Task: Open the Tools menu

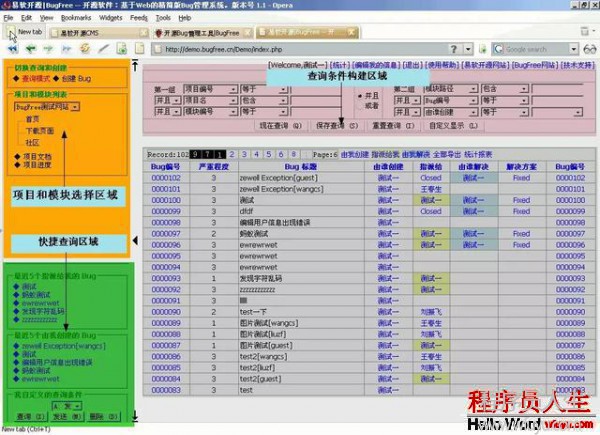Action: pyautogui.click(x=163, y=18)
